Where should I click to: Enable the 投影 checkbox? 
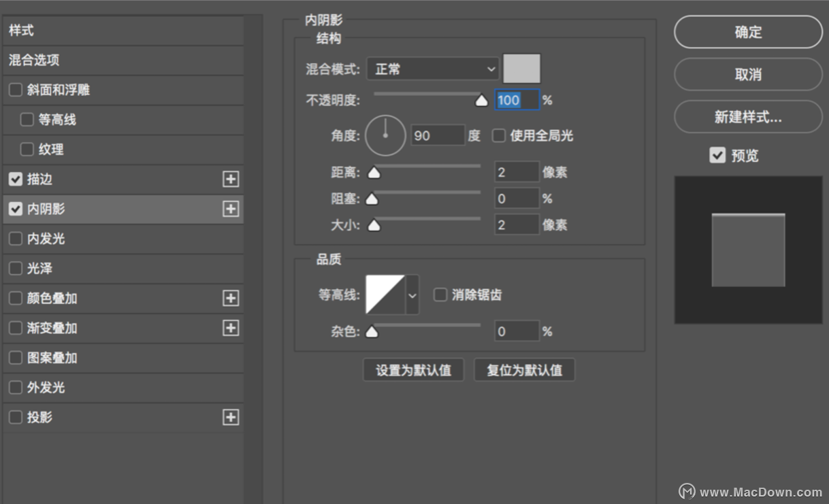(x=16, y=417)
